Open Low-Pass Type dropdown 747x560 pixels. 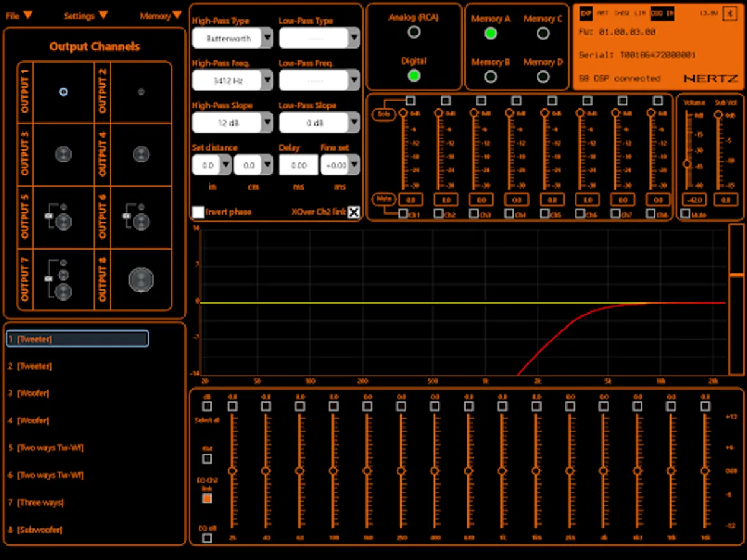click(354, 38)
